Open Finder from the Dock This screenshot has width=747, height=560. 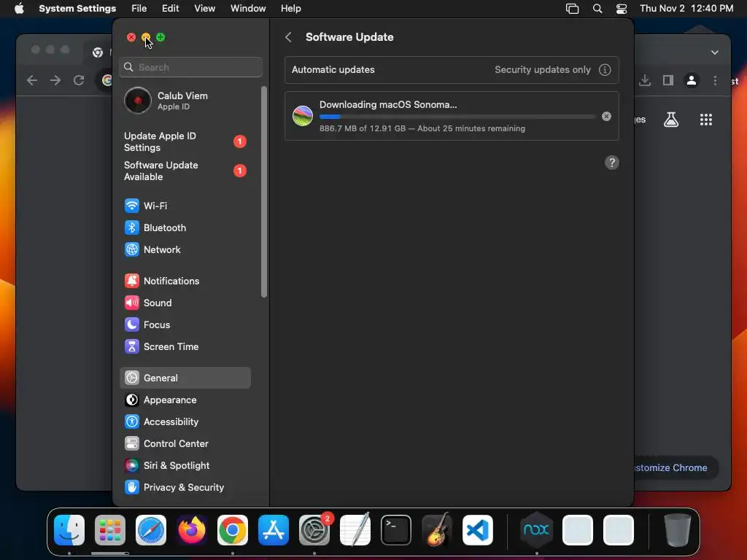click(x=69, y=530)
